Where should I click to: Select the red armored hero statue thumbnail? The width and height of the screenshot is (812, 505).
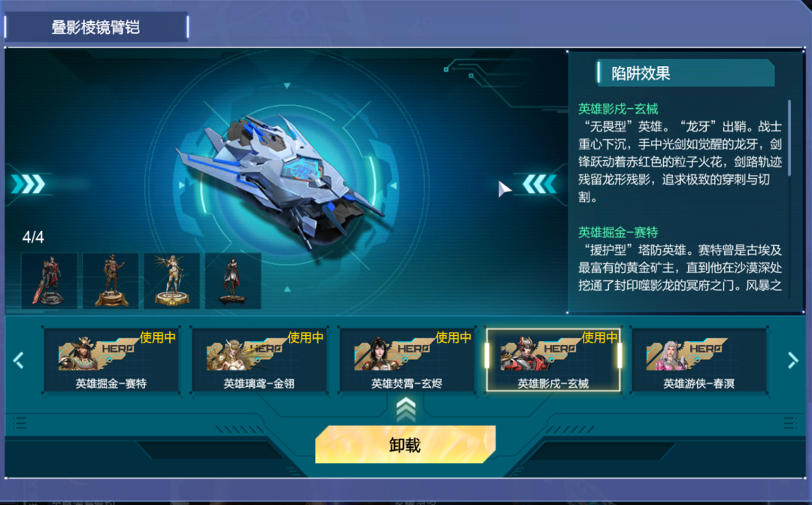click(49, 281)
